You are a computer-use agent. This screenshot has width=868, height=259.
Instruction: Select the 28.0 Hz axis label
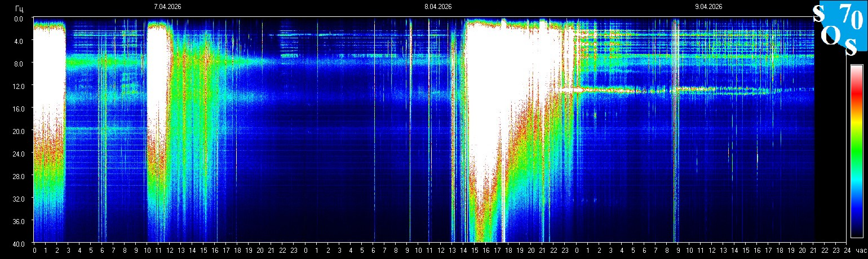pos(19,176)
